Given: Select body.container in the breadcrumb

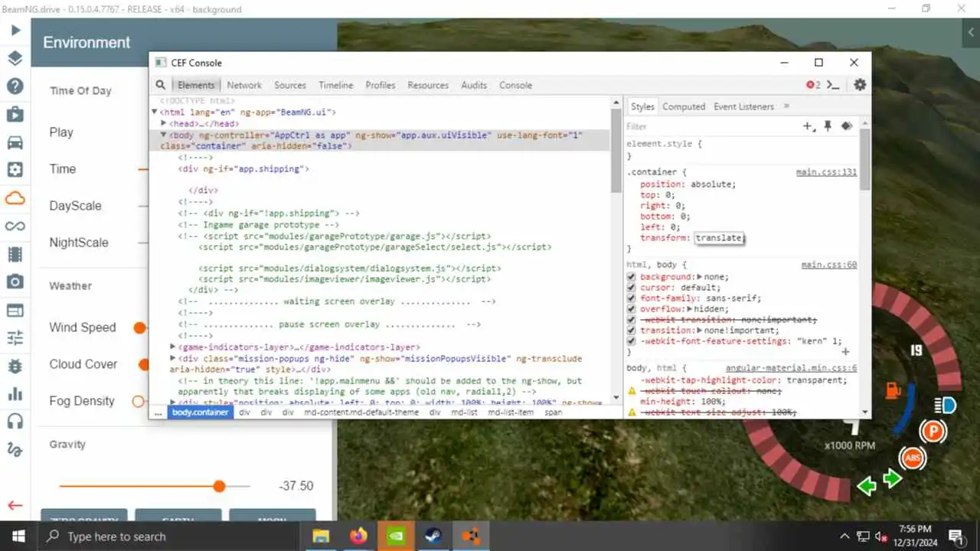Looking at the screenshot, I should click(x=200, y=412).
